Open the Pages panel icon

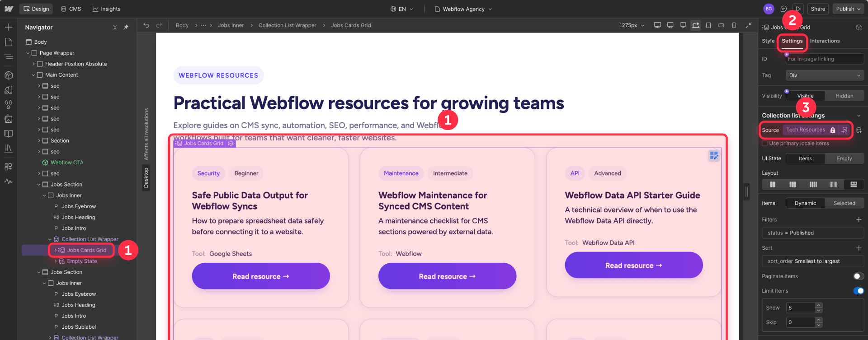coord(9,42)
